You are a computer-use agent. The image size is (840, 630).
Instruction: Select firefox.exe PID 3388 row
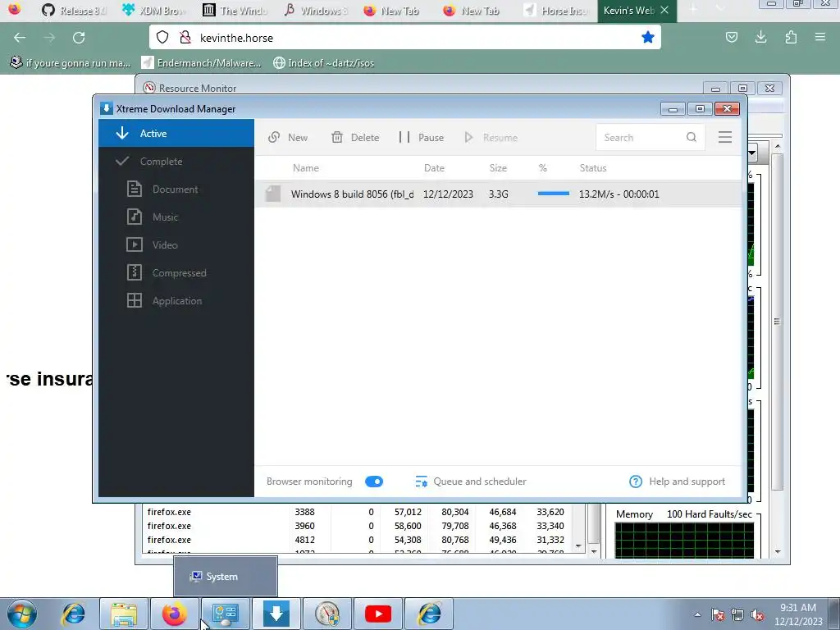point(358,512)
